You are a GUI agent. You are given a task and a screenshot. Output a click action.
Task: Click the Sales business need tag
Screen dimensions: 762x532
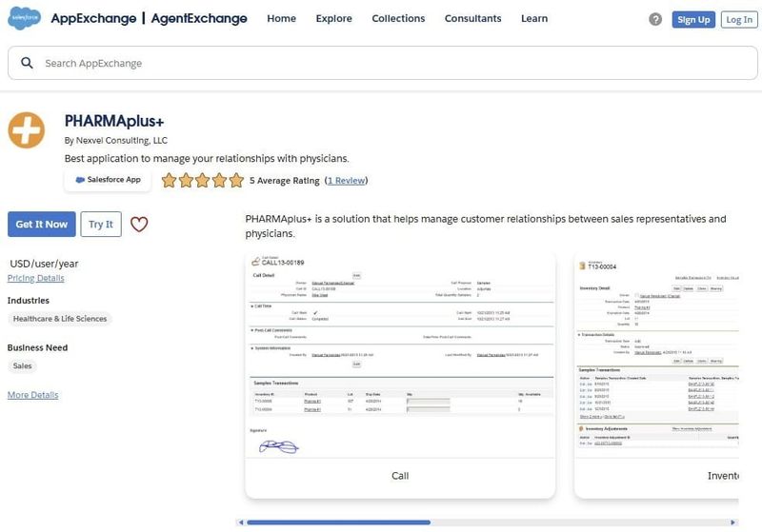pos(22,366)
